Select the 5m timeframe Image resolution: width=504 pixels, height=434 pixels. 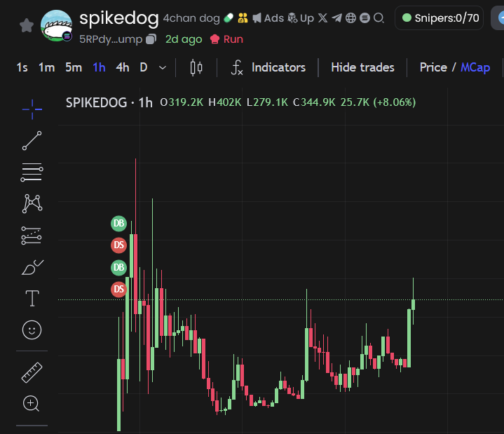tap(74, 67)
